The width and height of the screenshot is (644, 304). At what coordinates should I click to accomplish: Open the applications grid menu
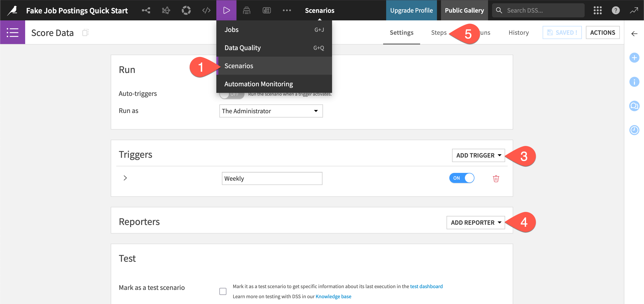coord(597,10)
